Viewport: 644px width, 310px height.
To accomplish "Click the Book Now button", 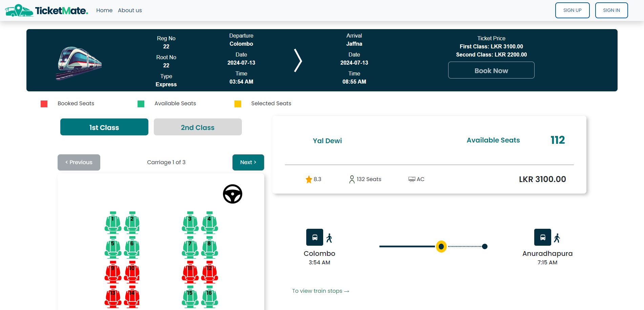I will tap(491, 70).
